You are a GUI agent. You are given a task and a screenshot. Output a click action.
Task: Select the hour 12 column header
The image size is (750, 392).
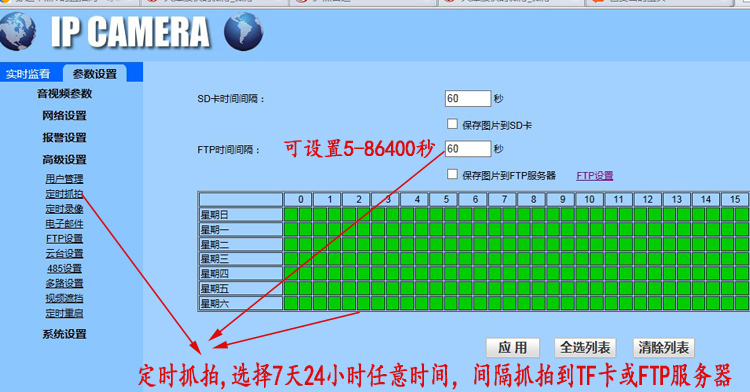pos(647,199)
